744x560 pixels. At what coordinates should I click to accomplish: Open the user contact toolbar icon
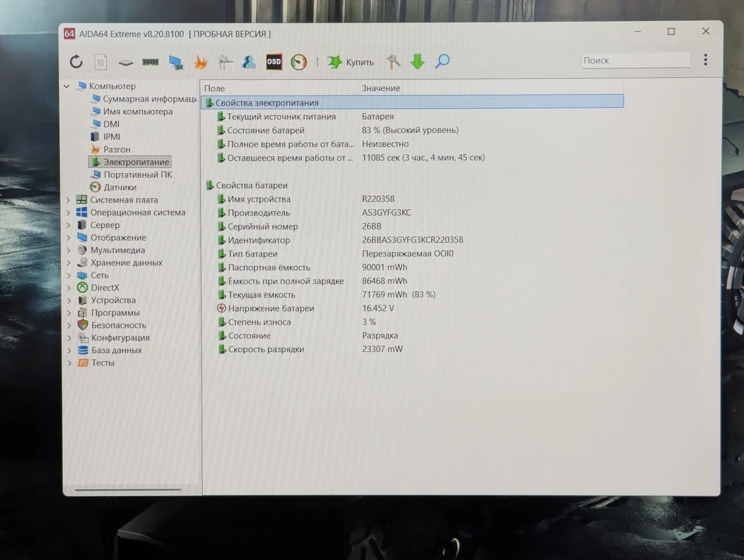click(249, 62)
